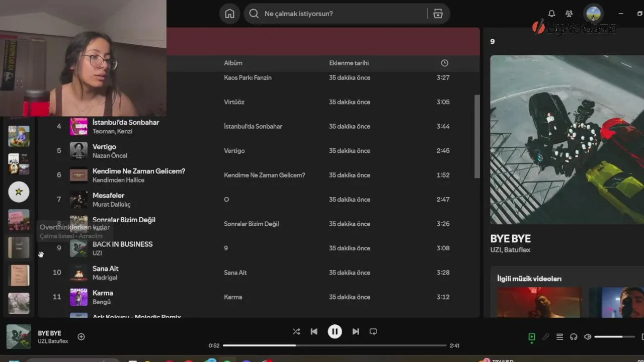Open the connect to device headphones icon
This screenshot has height=362, width=644.
coord(574,337)
